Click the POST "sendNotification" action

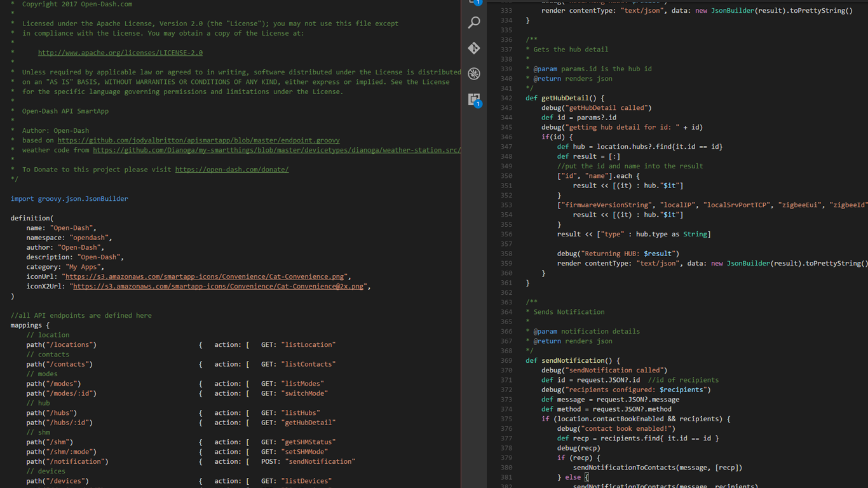(320, 461)
